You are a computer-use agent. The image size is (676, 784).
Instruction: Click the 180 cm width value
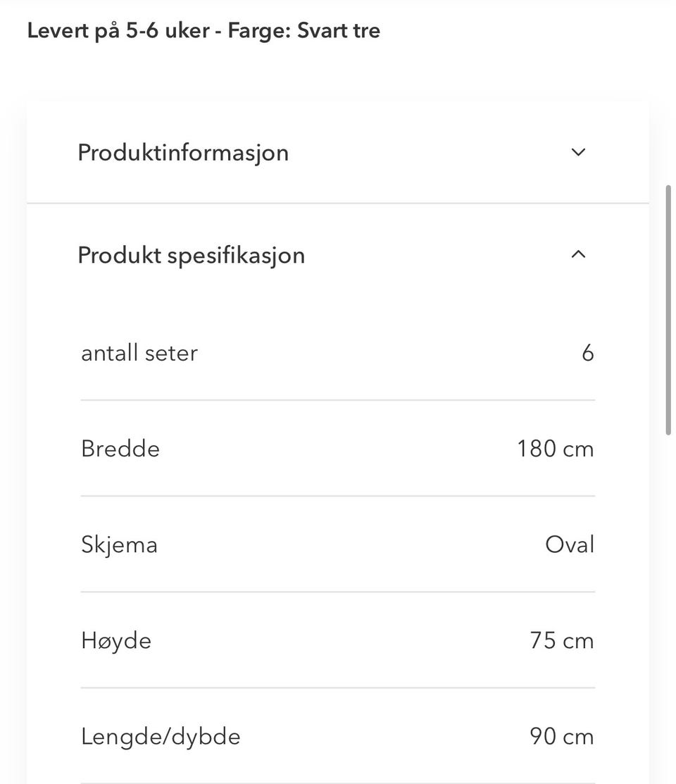555,449
